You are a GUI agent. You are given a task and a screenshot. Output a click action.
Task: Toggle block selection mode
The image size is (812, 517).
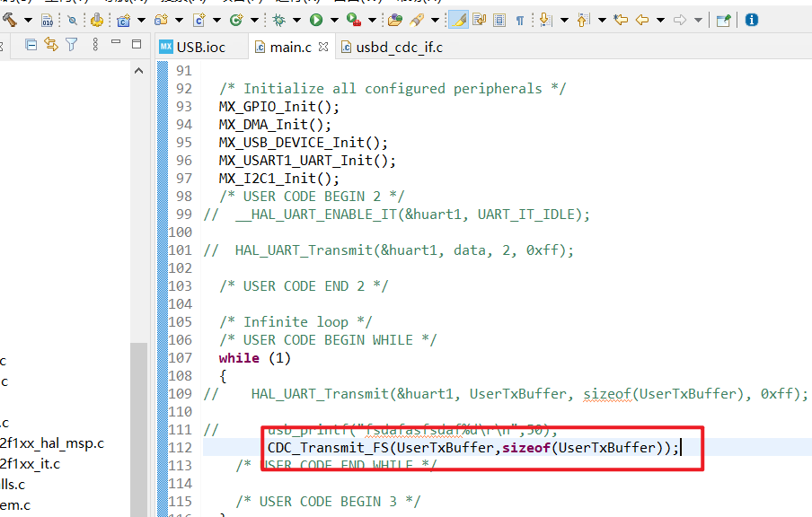coord(499,20)
